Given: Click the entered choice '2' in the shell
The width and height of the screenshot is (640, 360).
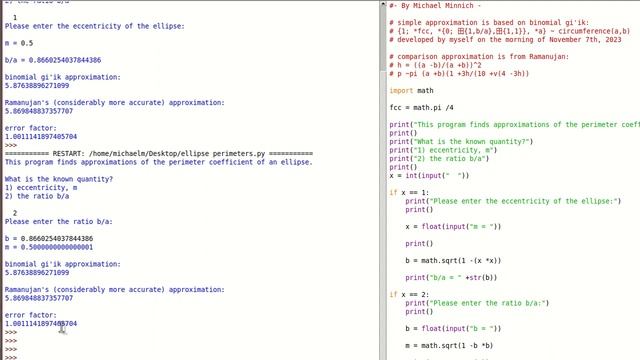Looking at the screenshot, I should [x=15, y=213].
